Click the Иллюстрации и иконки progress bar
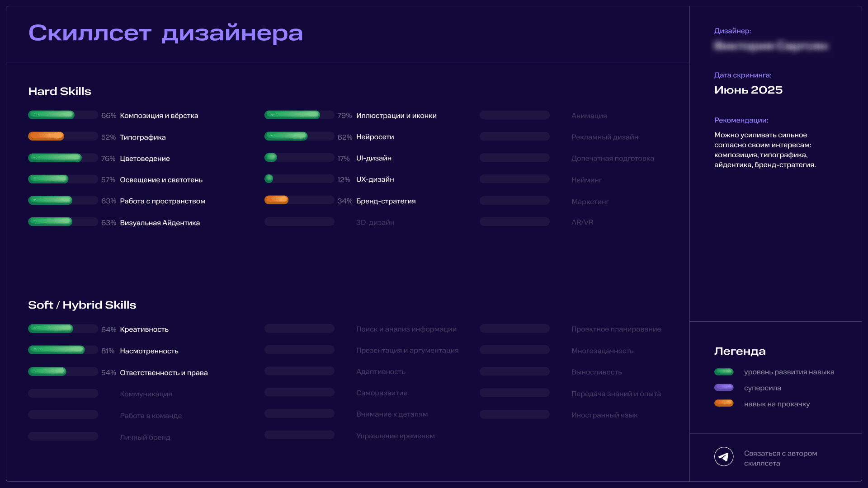 292,115
